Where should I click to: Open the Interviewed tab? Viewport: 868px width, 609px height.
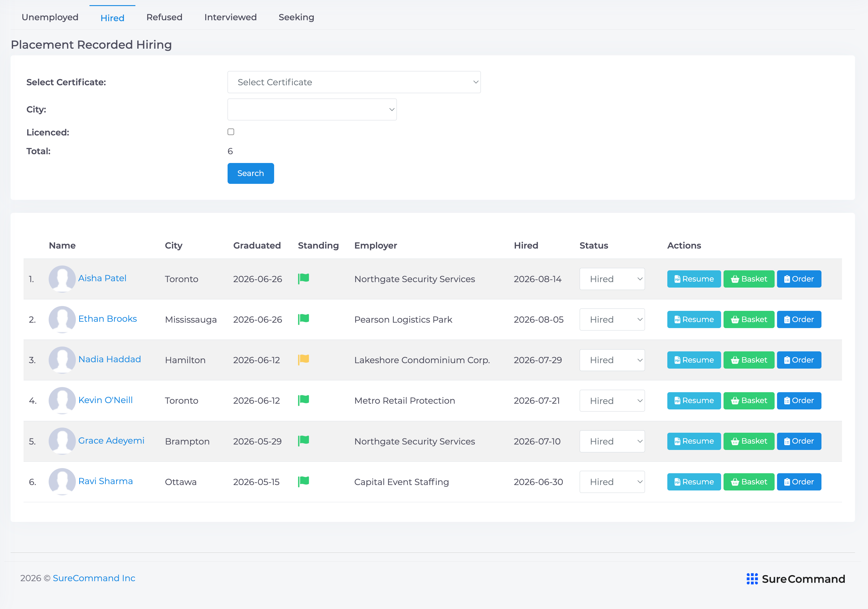230,18
